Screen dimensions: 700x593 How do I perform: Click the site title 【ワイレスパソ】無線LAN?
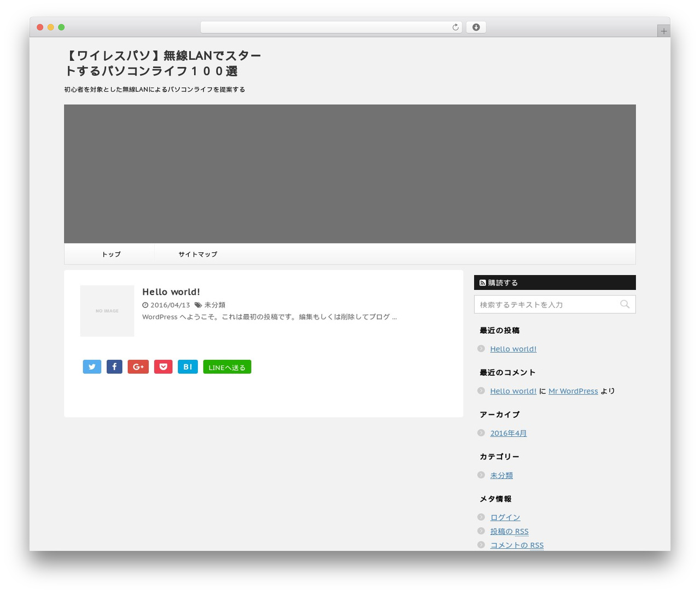162,63
